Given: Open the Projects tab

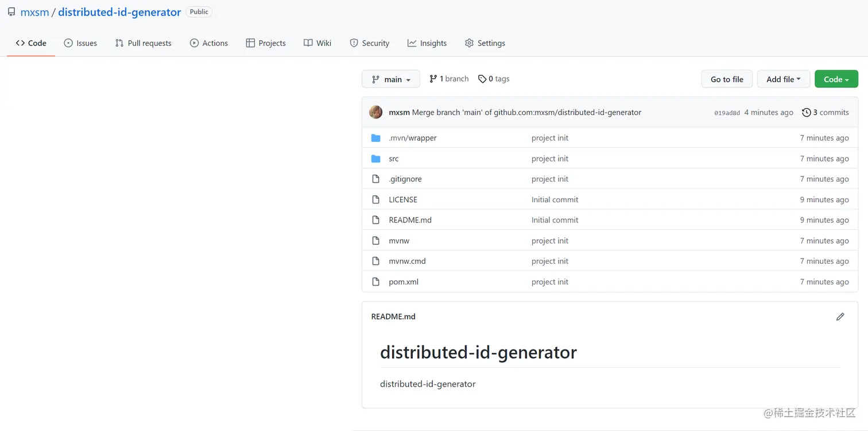Looking at the screenshot, I should [x=266, y=43].
